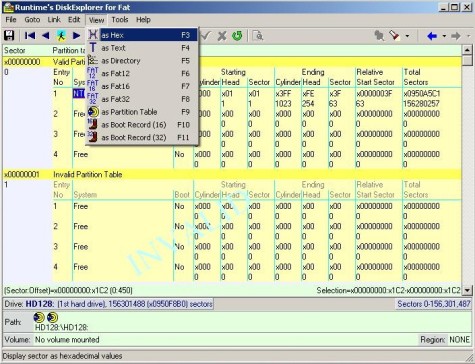Image resolution: width=475 pixels, height=364 pixels.
Task: Click the grey Forward arrow icon
Action: coord(456,36)
